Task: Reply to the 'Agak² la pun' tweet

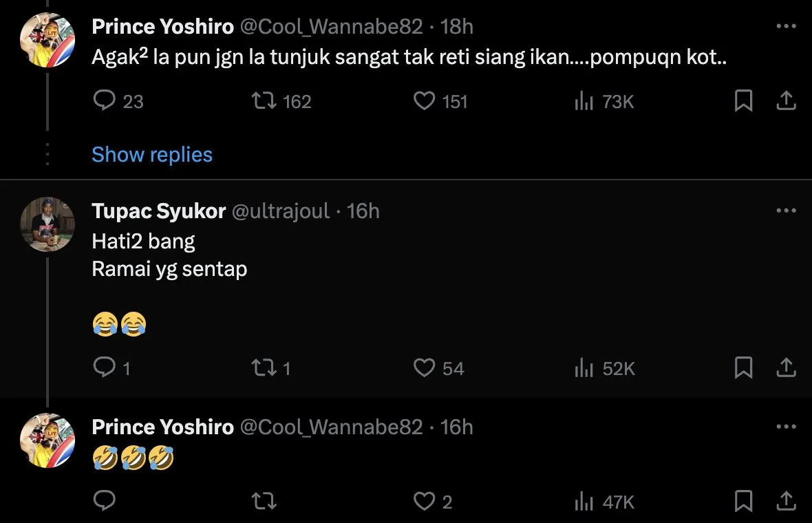Action: (104, 101)
